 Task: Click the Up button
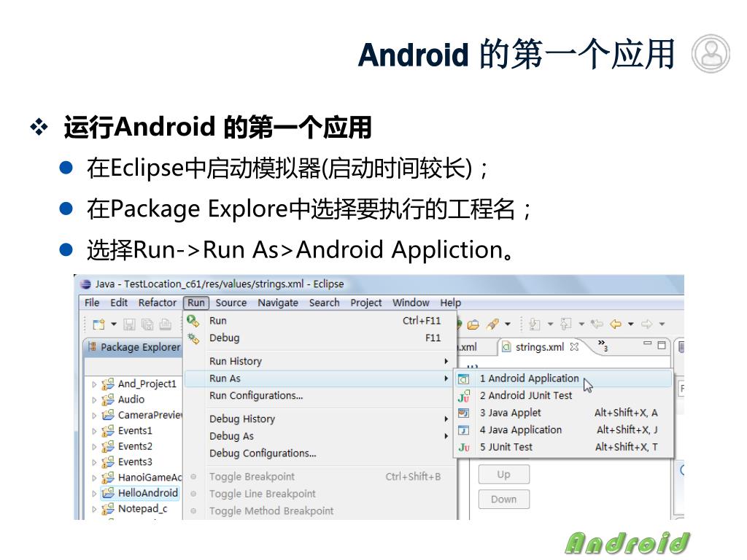(503, 475)
